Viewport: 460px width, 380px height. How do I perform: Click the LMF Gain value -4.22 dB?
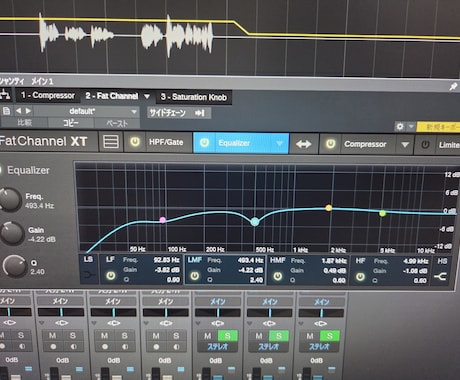(250, 270)
